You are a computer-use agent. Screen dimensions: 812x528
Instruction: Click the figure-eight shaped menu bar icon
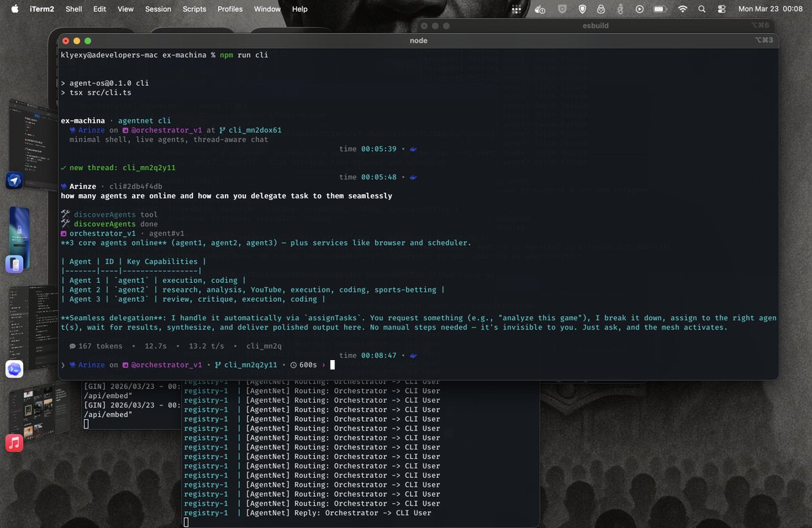click(x=620, y=9)
